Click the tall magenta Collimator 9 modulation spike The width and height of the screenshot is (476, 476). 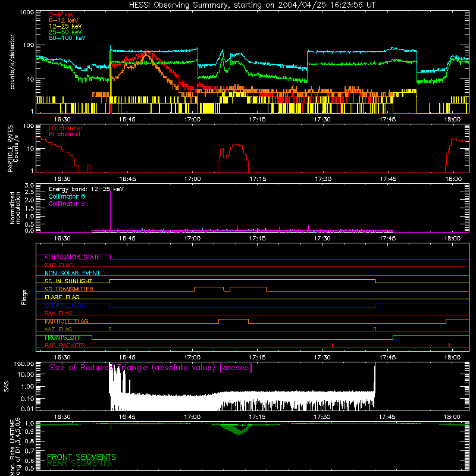click(110, 211)
